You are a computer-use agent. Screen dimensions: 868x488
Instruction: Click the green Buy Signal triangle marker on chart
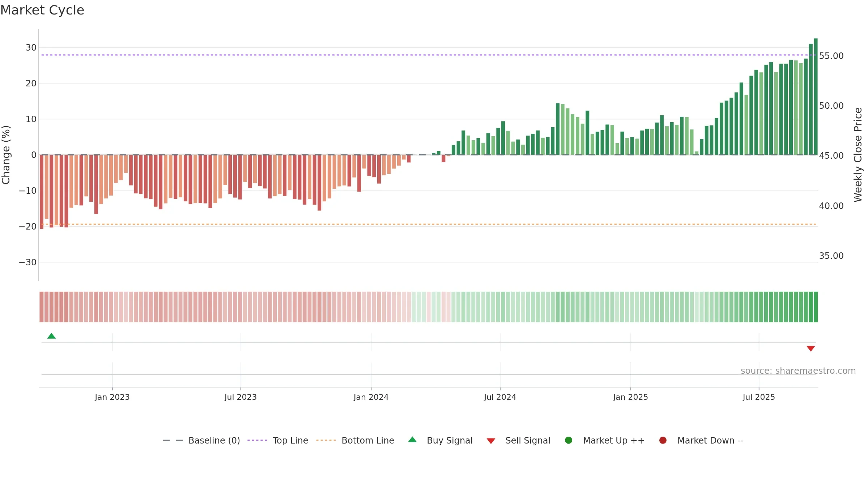(x=51, y=336)
